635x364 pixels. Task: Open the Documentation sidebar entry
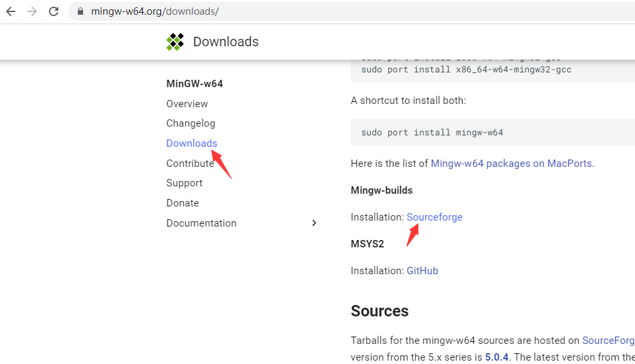pyautogui.click(x=201, y=223)
